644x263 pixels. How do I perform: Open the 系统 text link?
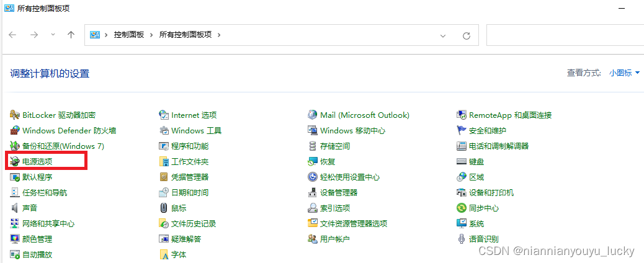476,224
